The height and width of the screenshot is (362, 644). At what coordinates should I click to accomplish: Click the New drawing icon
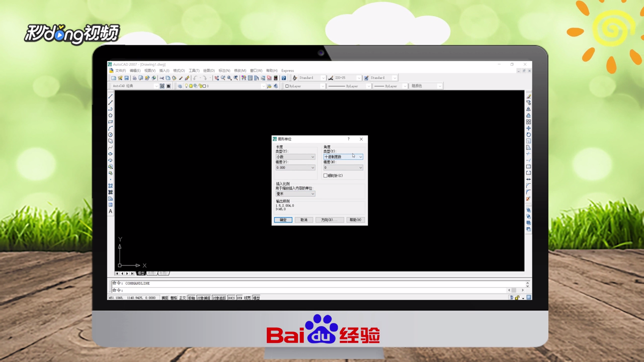click(x=114, y=78)
